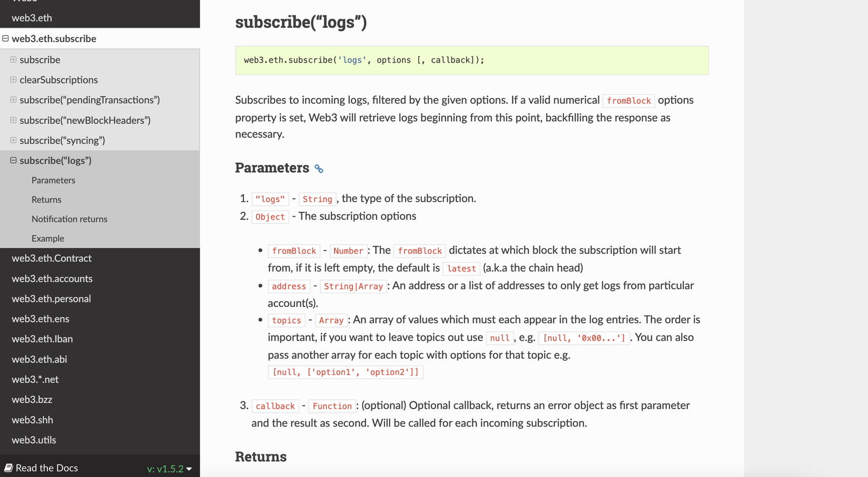Collapse subscribe("logs") using its minus icon
Viewport: 868px width, 477px height.
pos(13,160)
